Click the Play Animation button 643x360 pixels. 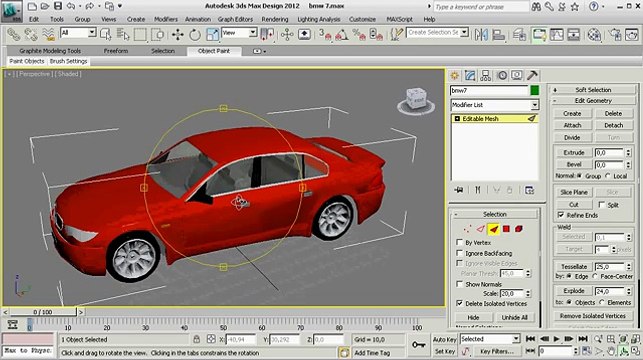[x=556, y=339]
